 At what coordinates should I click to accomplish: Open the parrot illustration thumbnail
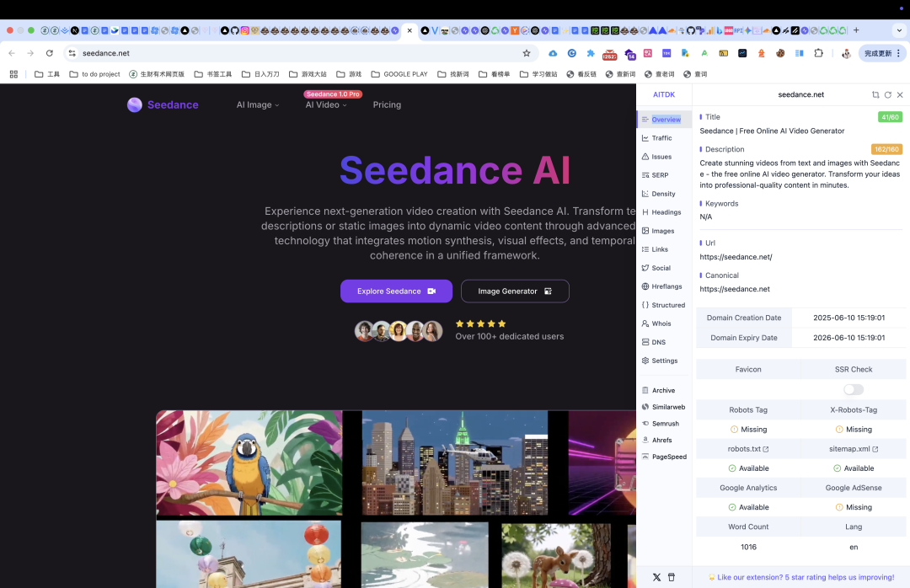point(249,462)
